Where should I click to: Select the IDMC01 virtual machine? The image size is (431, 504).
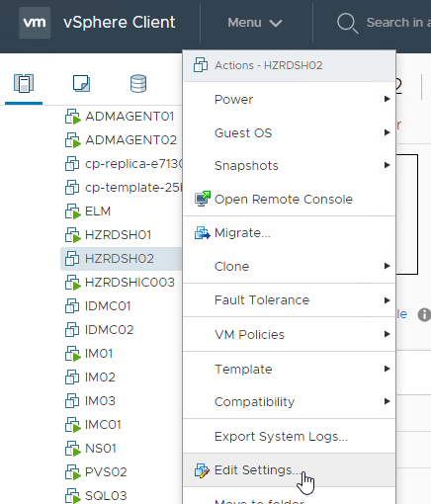(108, 306)
